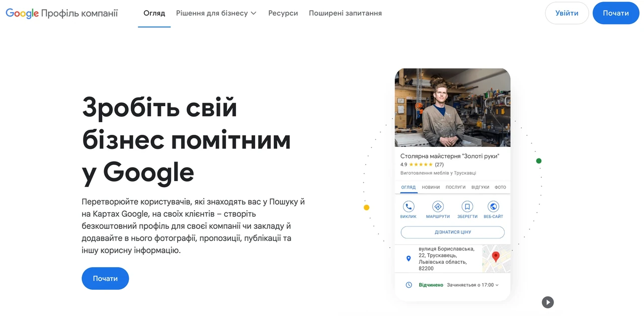Open the Ресурси navigation item

pos(283,13)
